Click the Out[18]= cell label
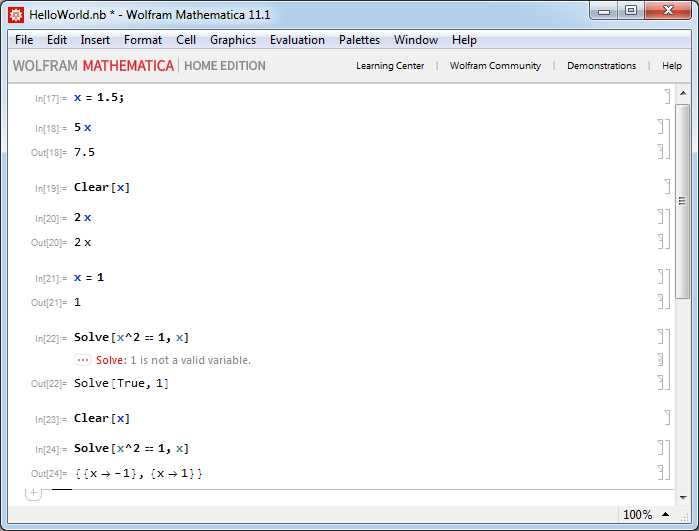Viewport: 699px width, 531px height. [49, 153]
